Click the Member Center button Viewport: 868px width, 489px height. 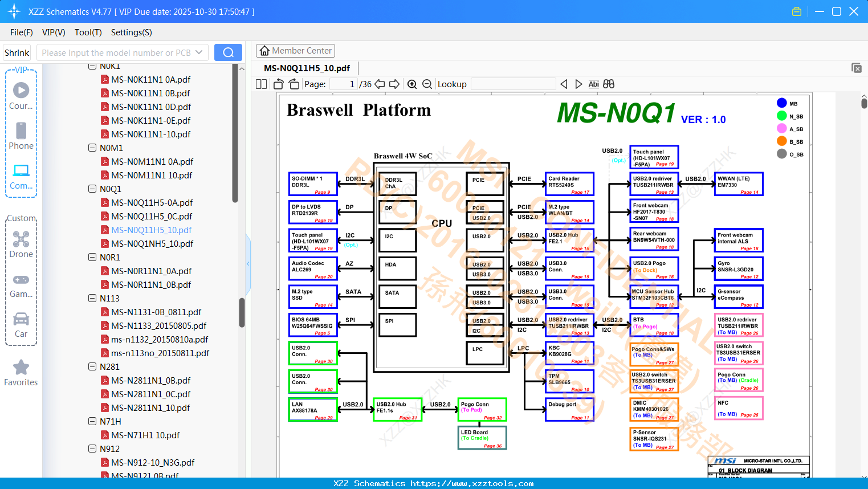pyautogui.click(x=295, y=51)
